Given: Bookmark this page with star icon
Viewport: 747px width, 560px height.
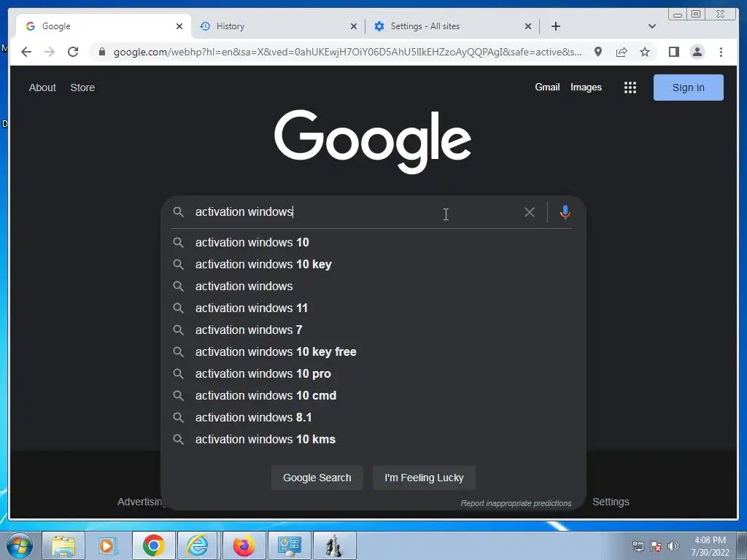Looking at the screenshot, I should pyautogui.click(x=645, y=52).
